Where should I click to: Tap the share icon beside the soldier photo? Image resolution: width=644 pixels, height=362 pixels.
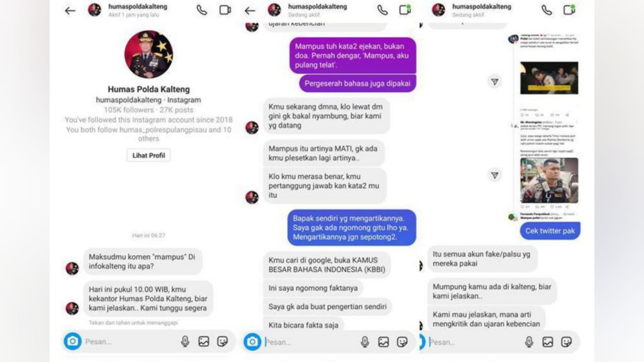point(495,175)
